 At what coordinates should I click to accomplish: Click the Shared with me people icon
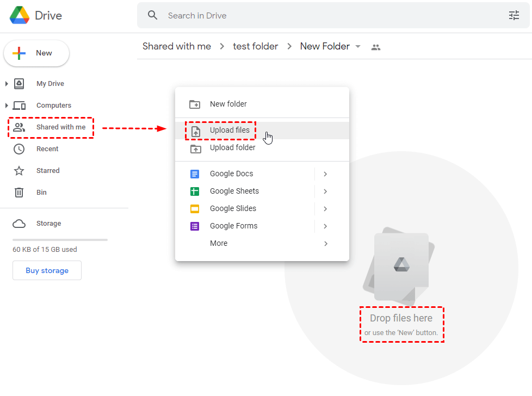point(19,127)
